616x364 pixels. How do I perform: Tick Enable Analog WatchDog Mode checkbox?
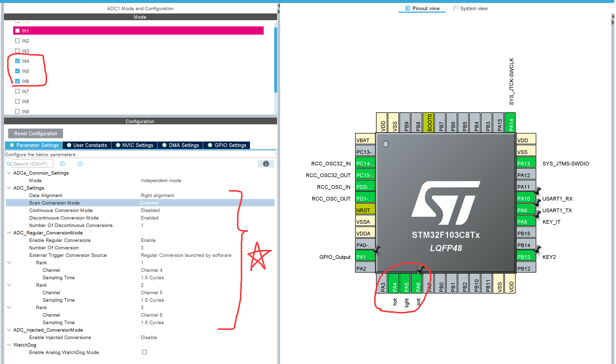pyautogui.click(x=145, y=352)
